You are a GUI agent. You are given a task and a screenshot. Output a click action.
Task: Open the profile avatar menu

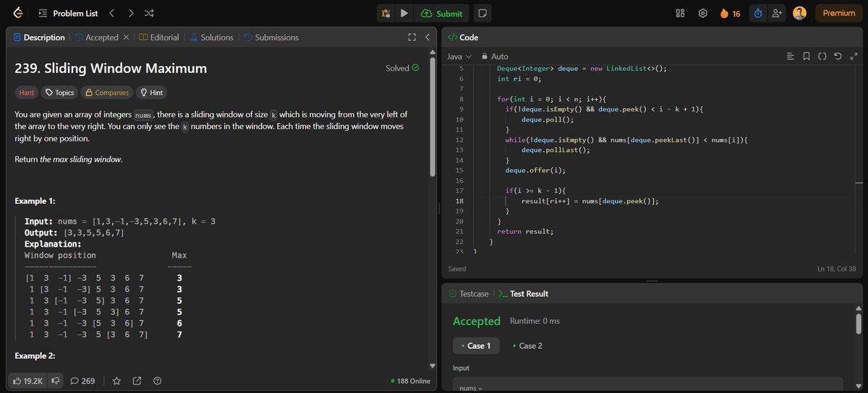799,13
